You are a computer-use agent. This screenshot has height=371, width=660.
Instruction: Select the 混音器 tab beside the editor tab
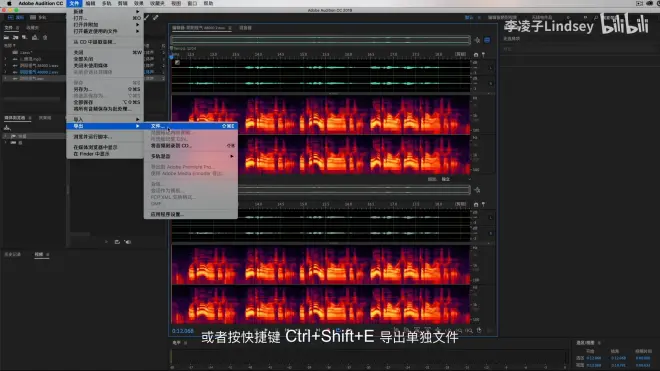(x=245, y=28)
